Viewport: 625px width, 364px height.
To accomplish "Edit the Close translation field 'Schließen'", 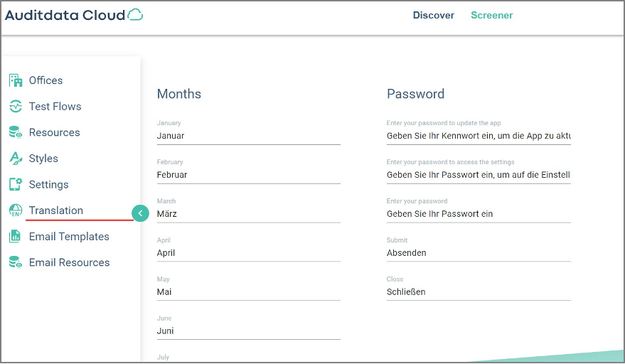I will 479,292.
